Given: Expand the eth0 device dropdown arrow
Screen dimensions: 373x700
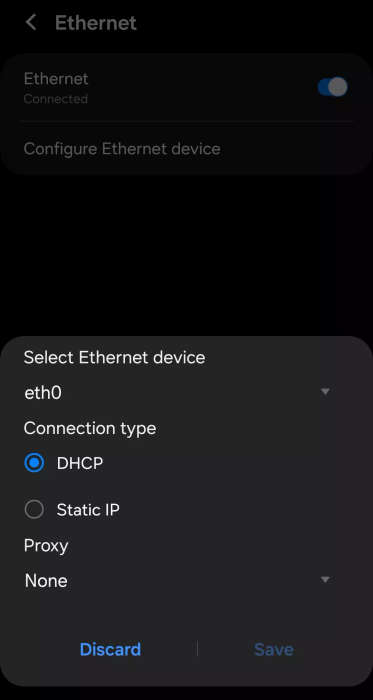Looking at the screenshot, I should point(325,392).
